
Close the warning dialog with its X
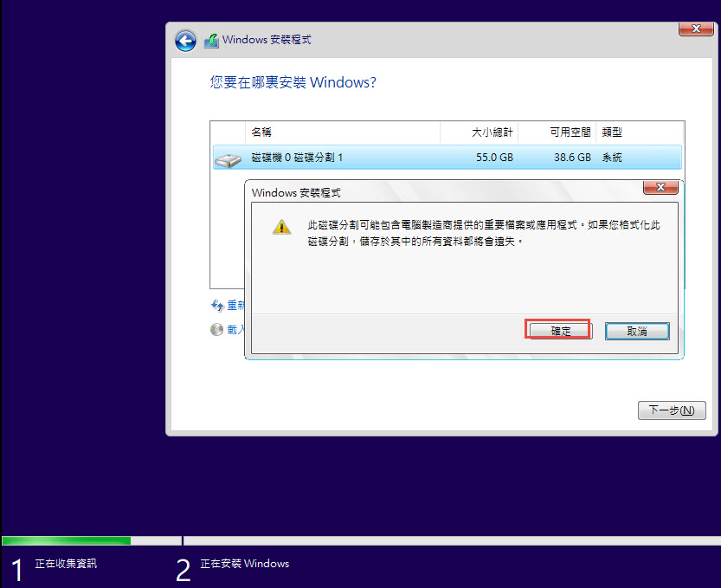660,187
